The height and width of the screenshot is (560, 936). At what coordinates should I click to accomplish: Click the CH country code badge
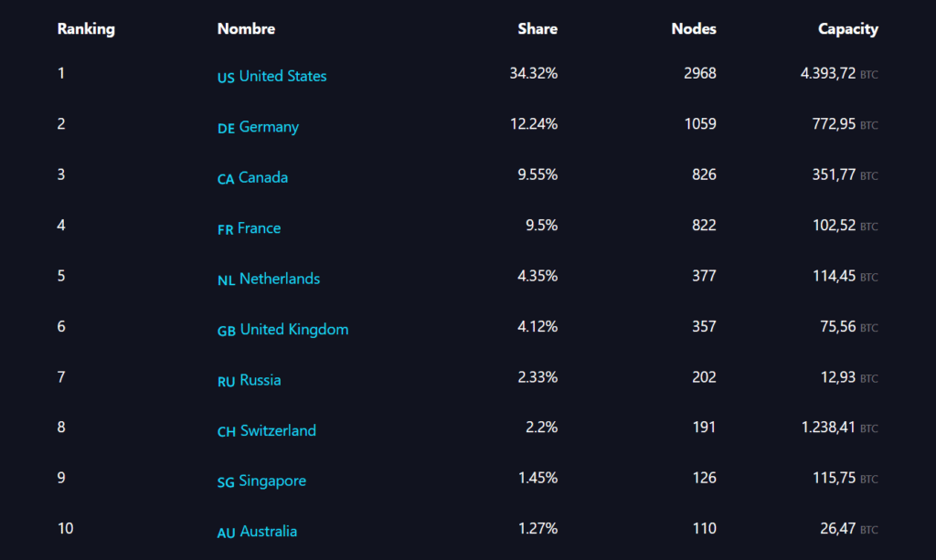click(x=227, y=432)
